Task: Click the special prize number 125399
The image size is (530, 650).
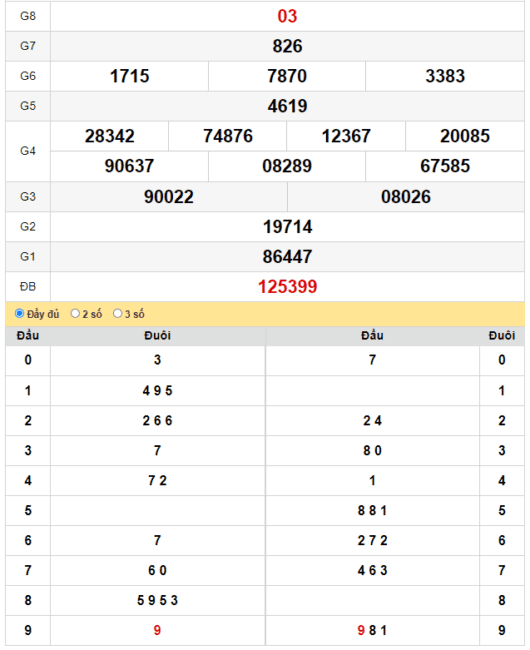Action: 287,287
